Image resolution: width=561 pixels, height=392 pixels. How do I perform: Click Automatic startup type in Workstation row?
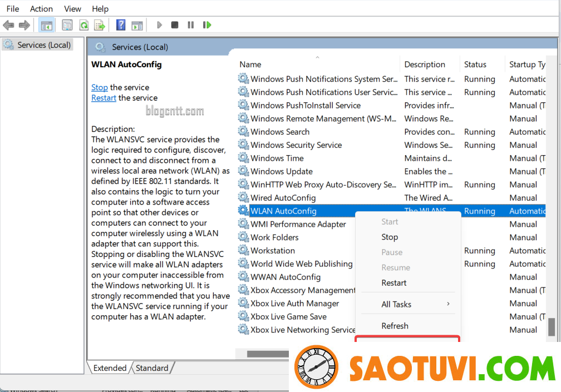coord(528,251)
